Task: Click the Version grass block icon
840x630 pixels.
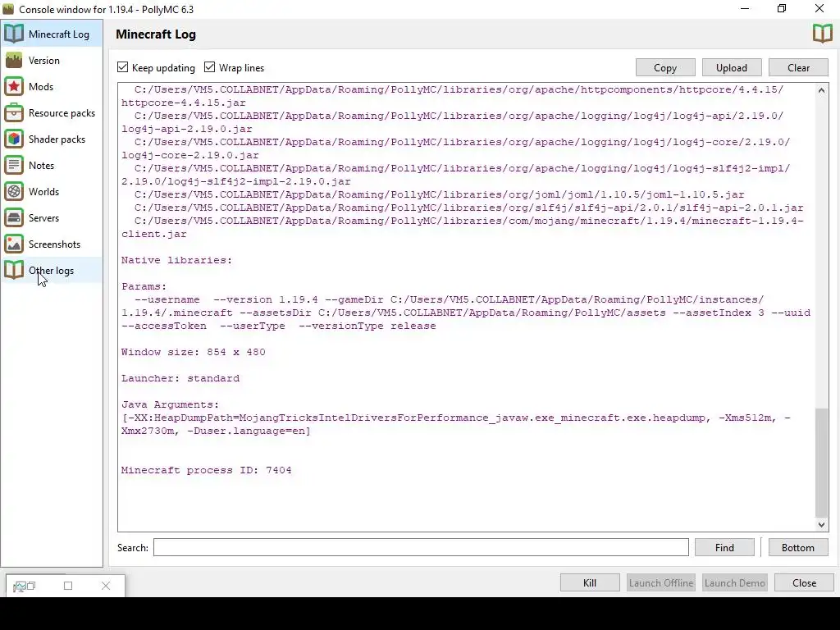Action: 14,60
